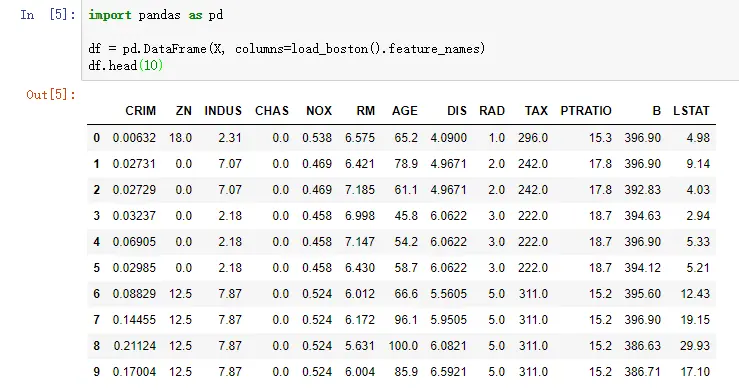
Task: Select RM value 5.631
Action: point(360,345)
